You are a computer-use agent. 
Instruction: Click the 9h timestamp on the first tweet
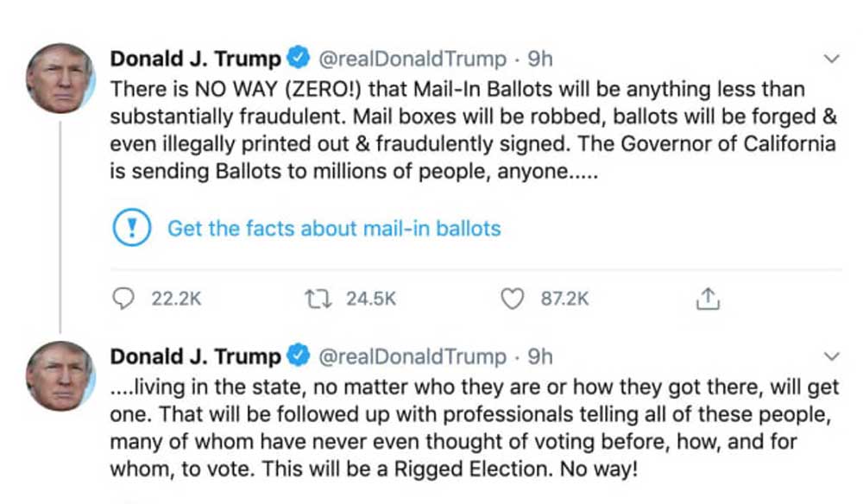pos(540,60)
